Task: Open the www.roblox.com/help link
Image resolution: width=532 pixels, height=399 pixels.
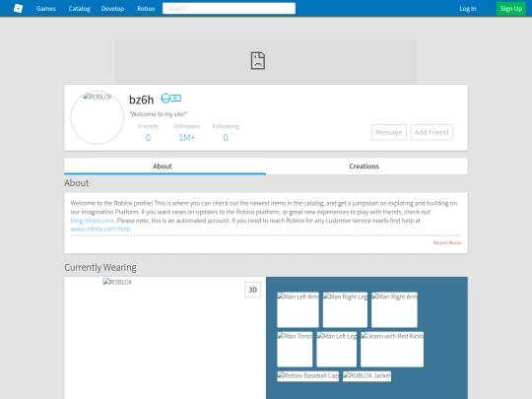Action: coord(100,229)
